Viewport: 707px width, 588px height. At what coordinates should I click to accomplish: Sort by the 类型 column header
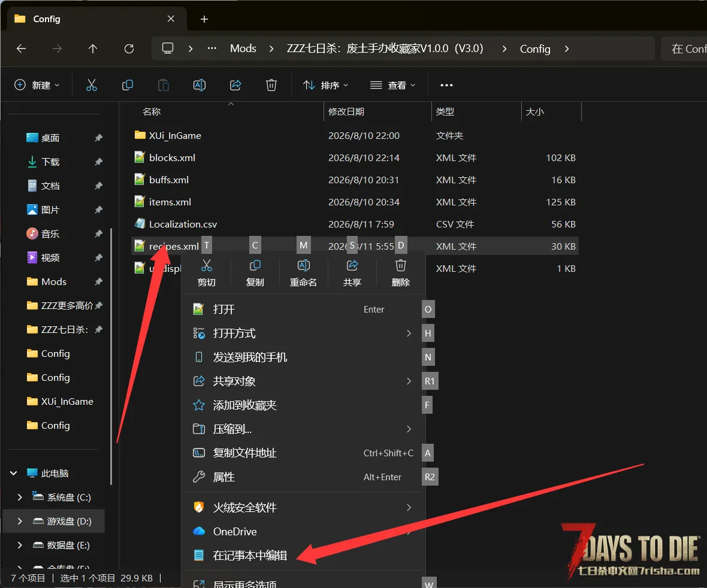(x=445, y=111)
